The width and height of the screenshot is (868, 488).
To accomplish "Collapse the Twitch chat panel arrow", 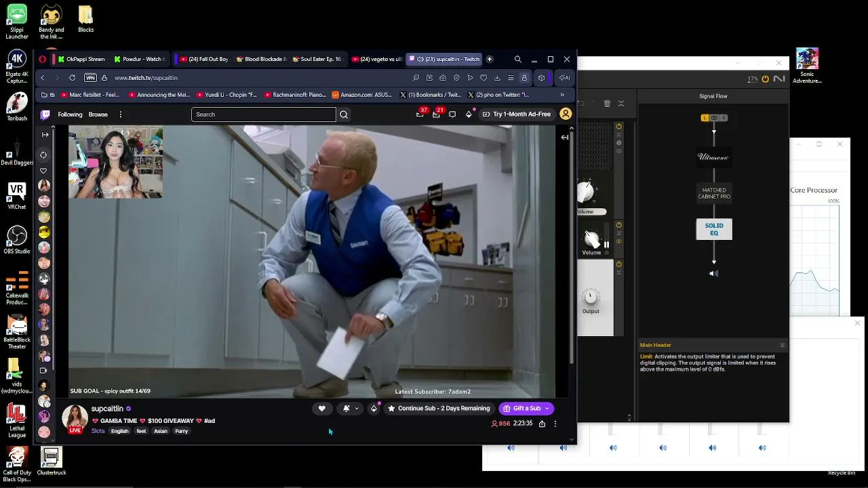I will [564, 137].
